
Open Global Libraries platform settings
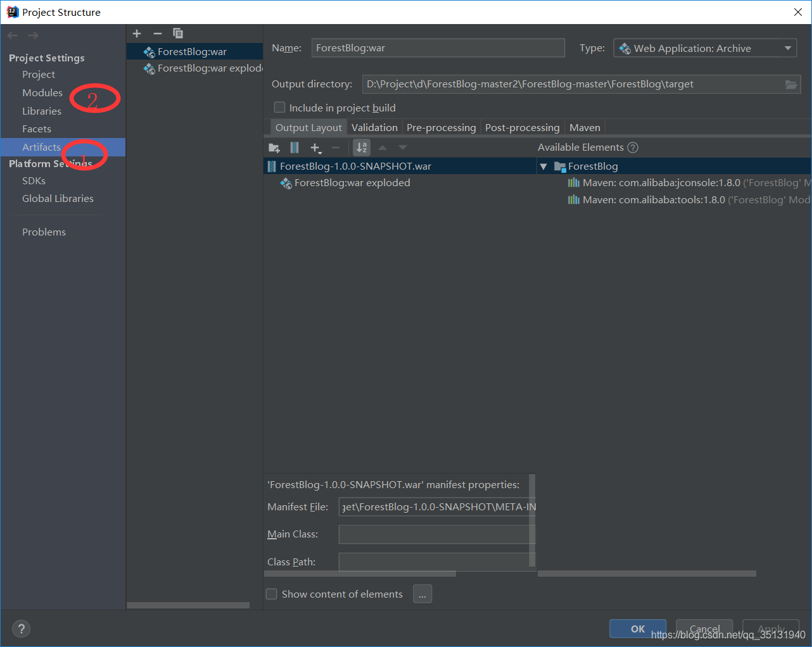click(x=58, y=198)
